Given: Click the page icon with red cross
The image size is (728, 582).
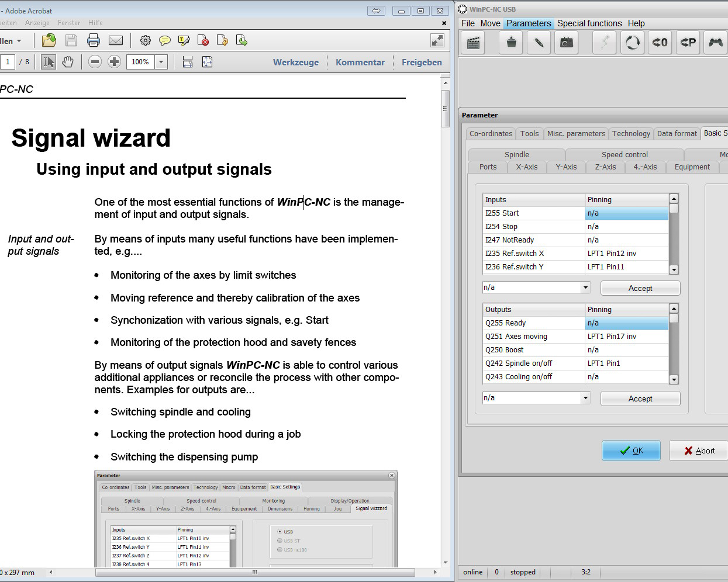Looking at the screenshot, I should [203, 40].
